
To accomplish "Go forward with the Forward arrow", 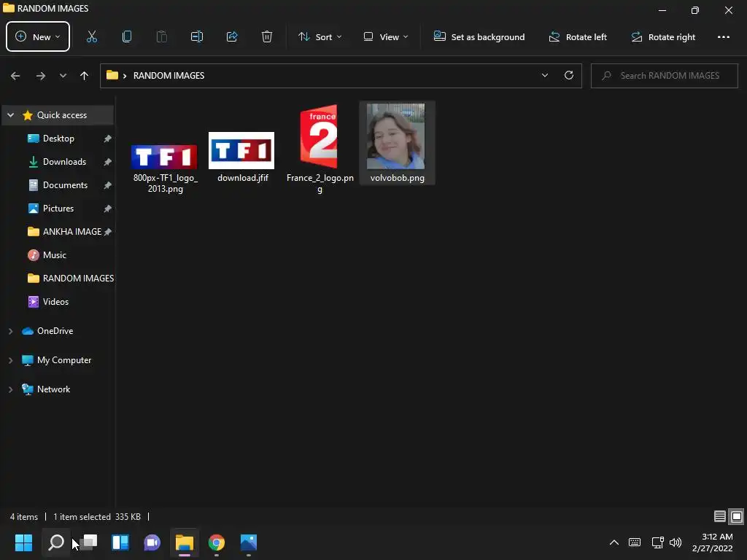I will click(41, 76).
